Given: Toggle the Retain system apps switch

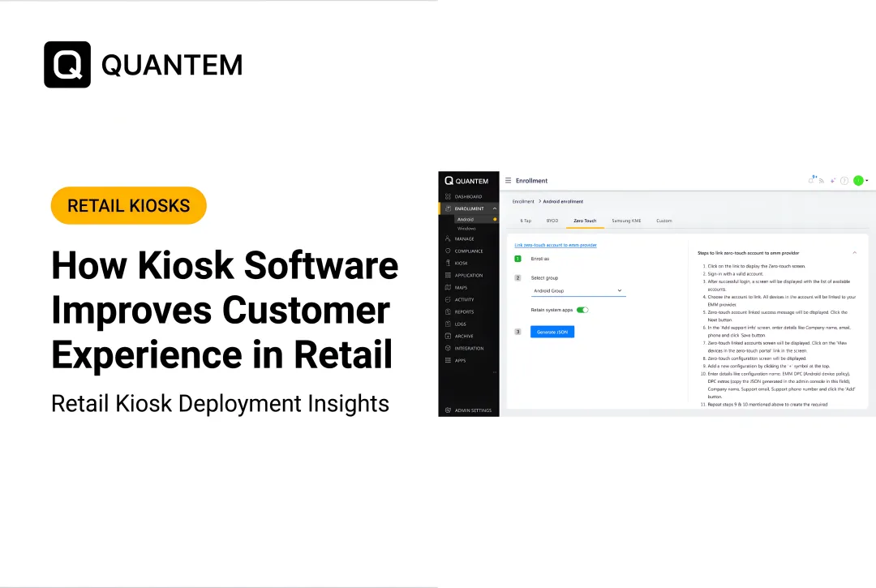Looking at the screenshot, I should pos(582,310).
